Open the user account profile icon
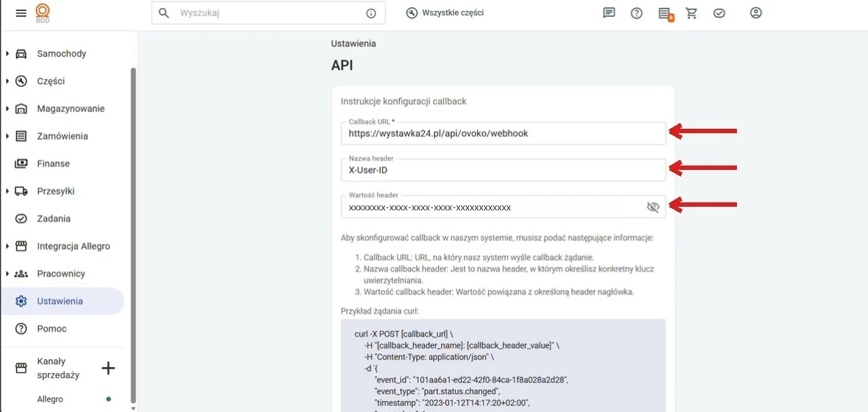 click(x=755, y=13)
